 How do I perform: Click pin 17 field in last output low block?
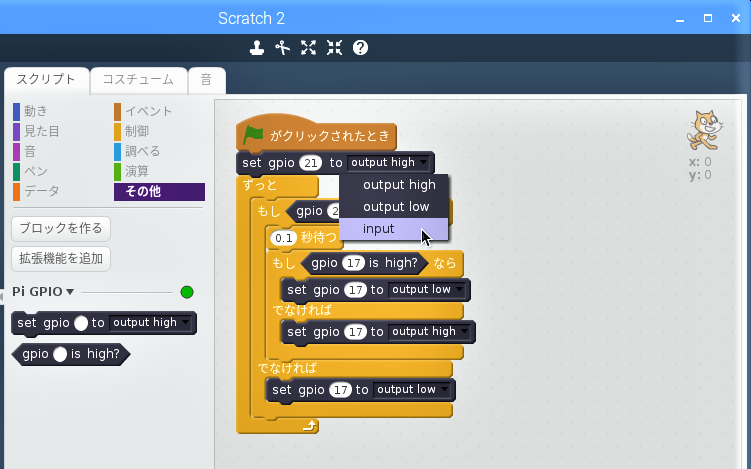341,390
